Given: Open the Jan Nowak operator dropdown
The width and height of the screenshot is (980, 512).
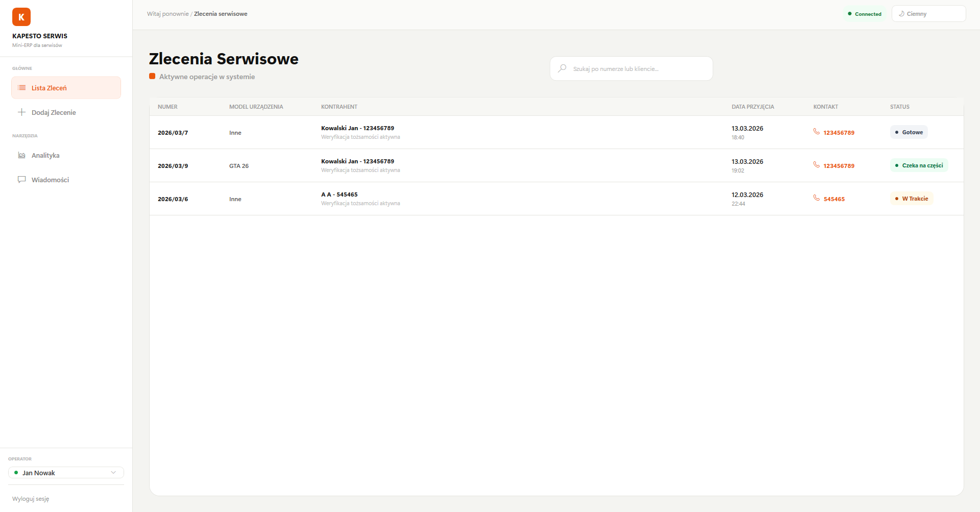Looking at the screenshot, I should [61, 473].
